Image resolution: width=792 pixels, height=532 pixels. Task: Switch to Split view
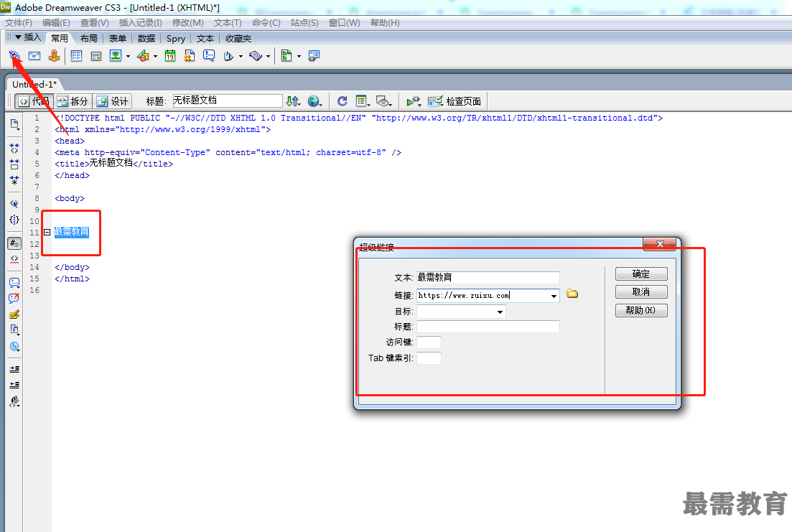73,101
